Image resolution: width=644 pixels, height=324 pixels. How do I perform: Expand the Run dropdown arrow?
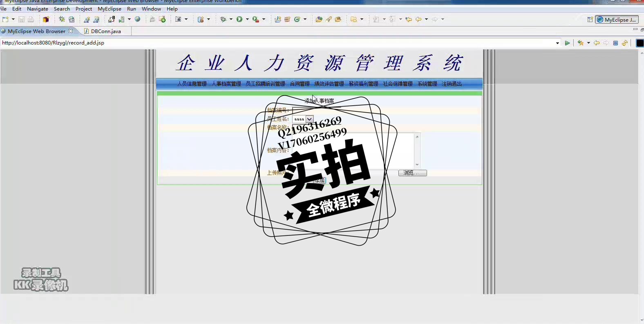(247, 19)
